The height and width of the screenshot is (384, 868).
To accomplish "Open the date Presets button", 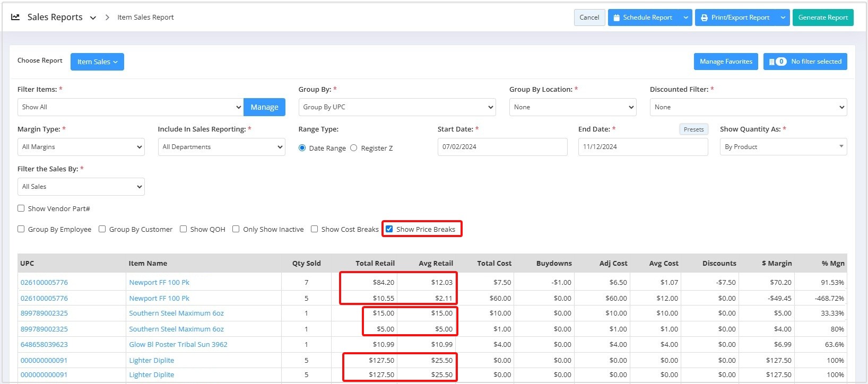I will click(x=693, y=129).
